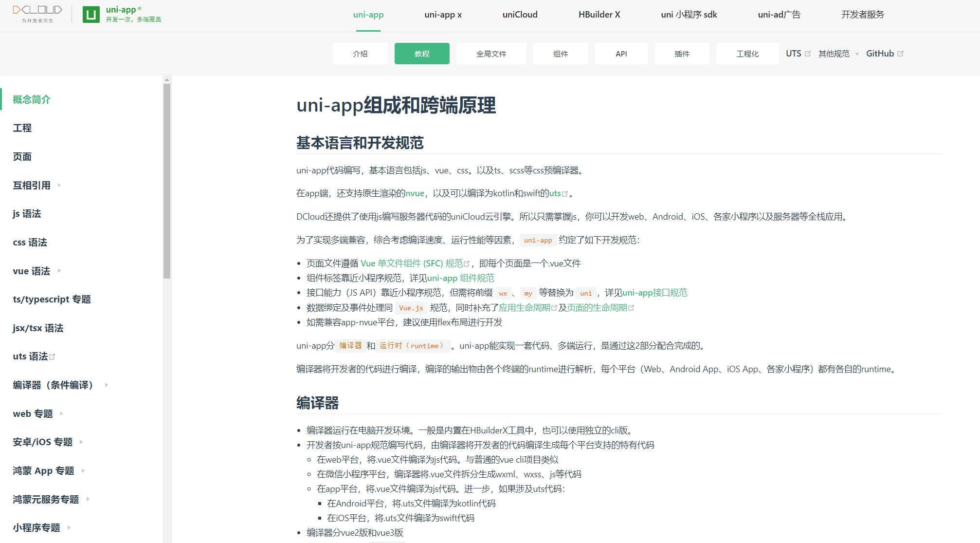The width and height of the screenshot is (980, 543).
Task: Click the 工程化 button
Action: click(x=747, y=54)
